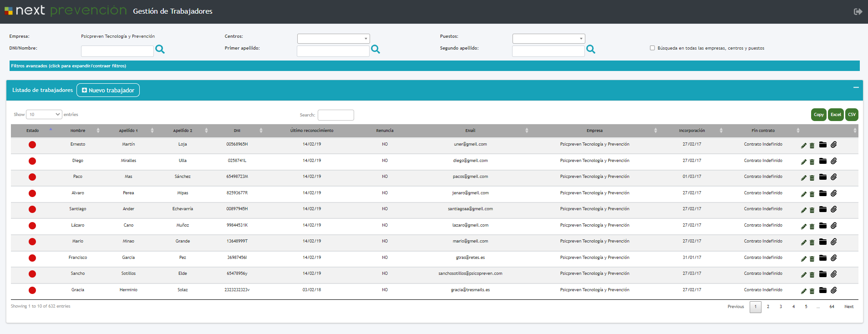Expand the Filtros avanzados bar
This screenshot has height=334, width=868.
click(434, 66)
